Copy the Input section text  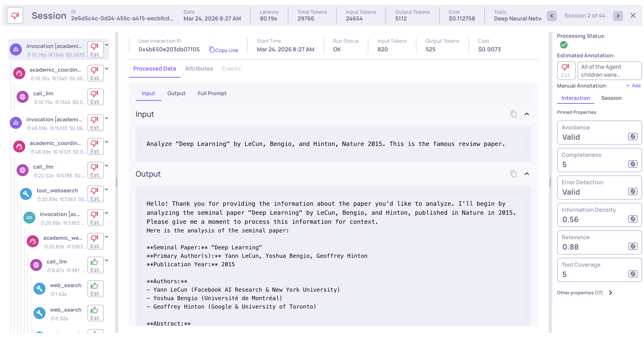coord(513,114)
